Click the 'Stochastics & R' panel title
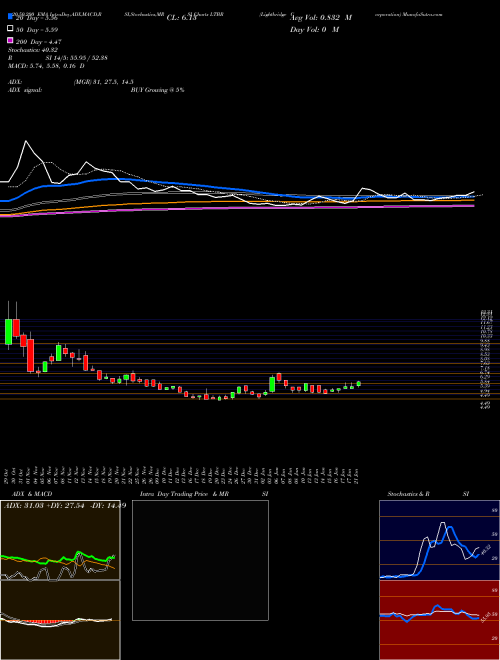Image resolution: width=500 pixels, height=660 pixels. click(408, 494)
